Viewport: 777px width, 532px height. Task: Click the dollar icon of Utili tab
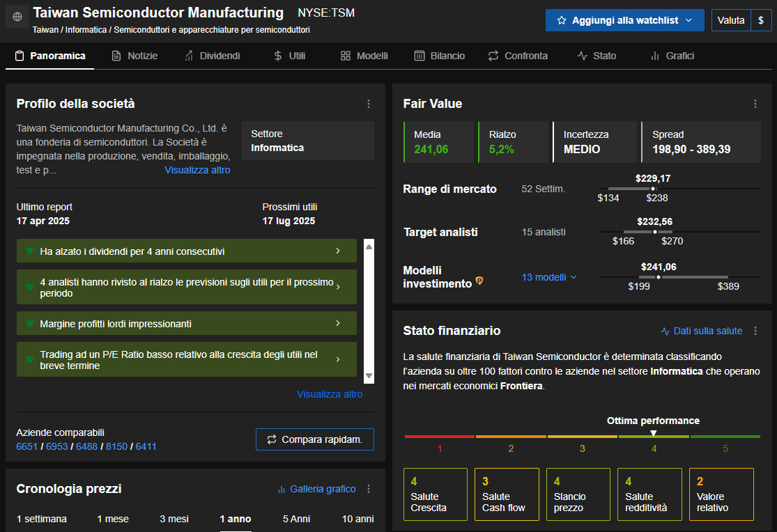(x=278, y=56)
